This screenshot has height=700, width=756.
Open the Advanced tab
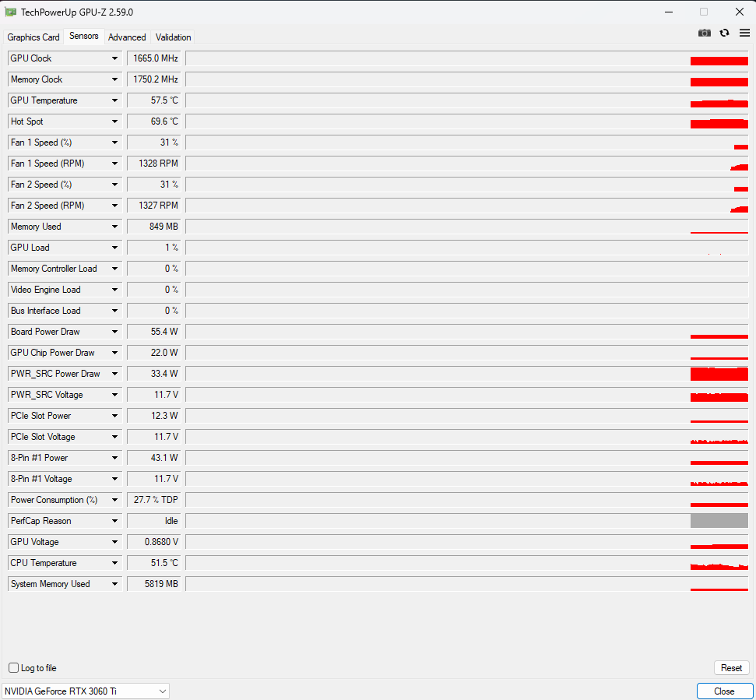(x=127, y=37)
